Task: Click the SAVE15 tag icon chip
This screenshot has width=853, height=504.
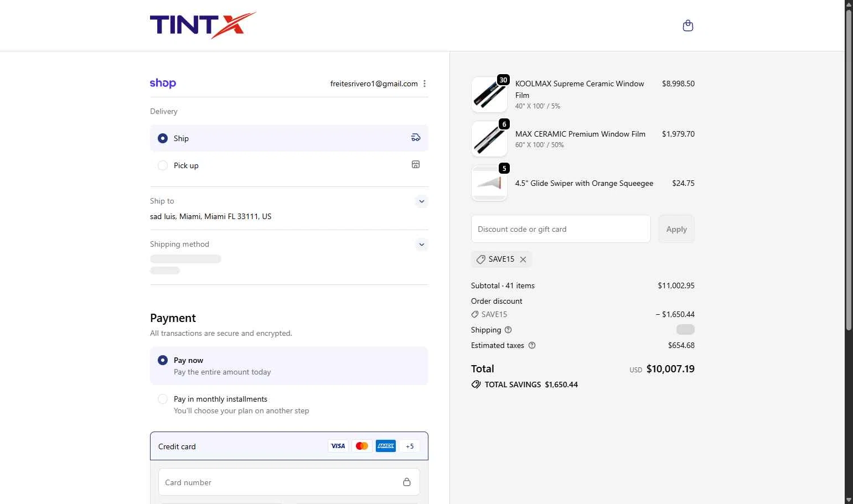Action: tap(481, 259)
